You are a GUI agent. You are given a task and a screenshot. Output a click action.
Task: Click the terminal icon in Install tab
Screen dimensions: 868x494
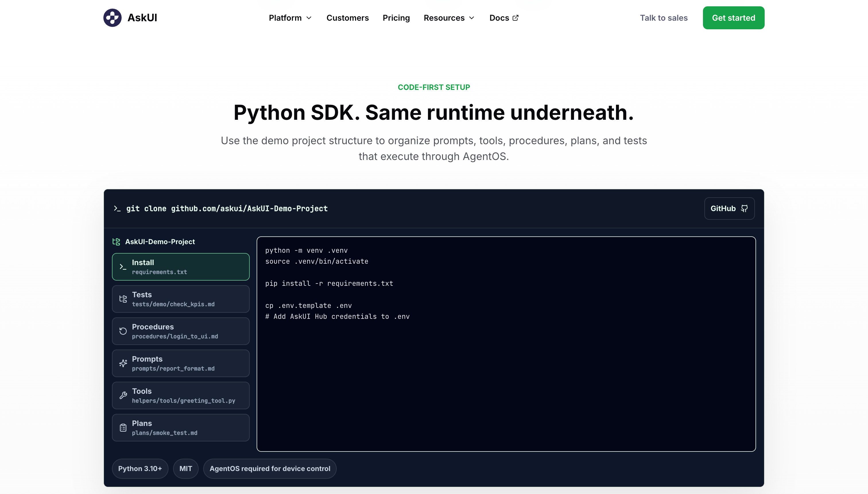click(x=123, y=267)
